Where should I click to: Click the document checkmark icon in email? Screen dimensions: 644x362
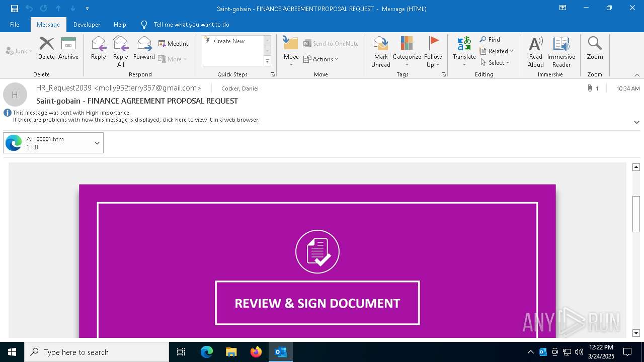tap(317, 251)
